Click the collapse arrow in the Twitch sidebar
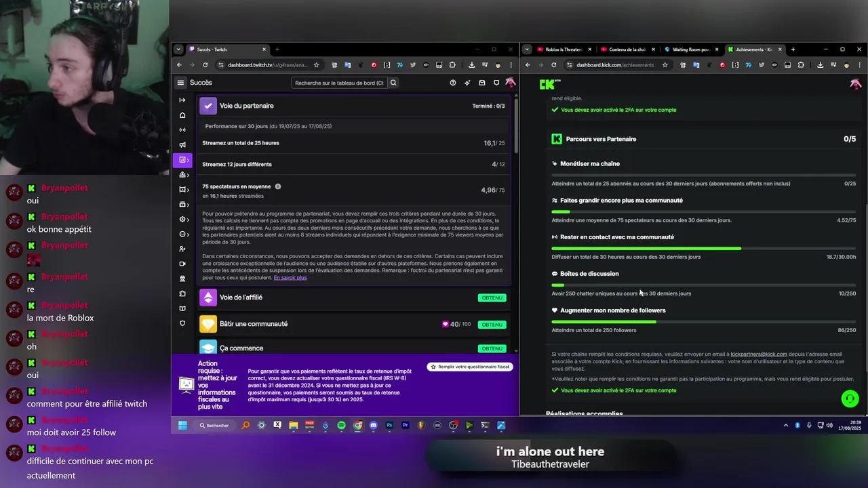Image resolution: width=868 pixels, height=488 pixels. coord(182,100)
